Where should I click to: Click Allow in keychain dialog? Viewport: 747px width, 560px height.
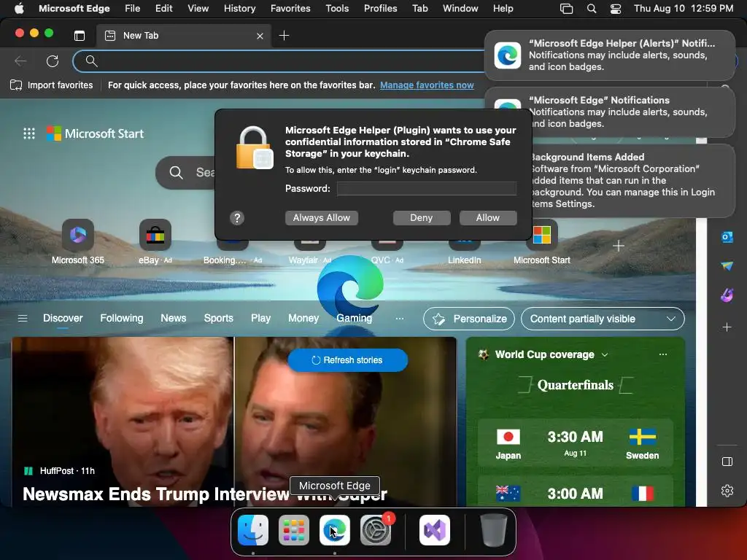(488, 217)
